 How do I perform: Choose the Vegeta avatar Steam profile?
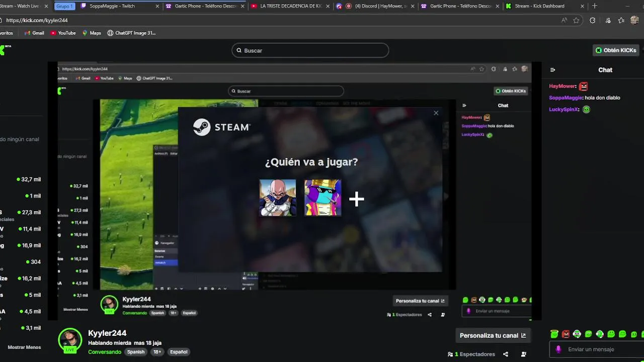point(278,198)
